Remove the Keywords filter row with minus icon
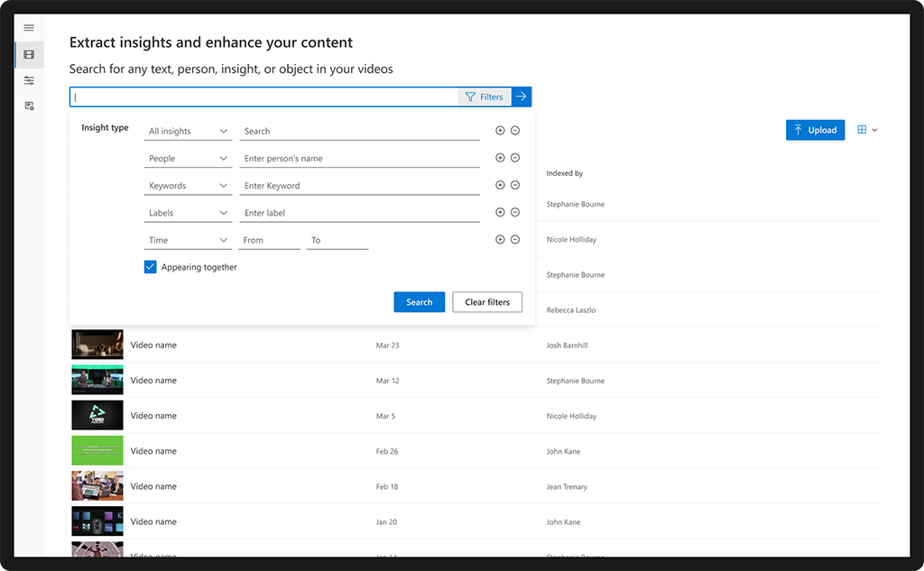 pyautogui.click(x=514, y=185)
